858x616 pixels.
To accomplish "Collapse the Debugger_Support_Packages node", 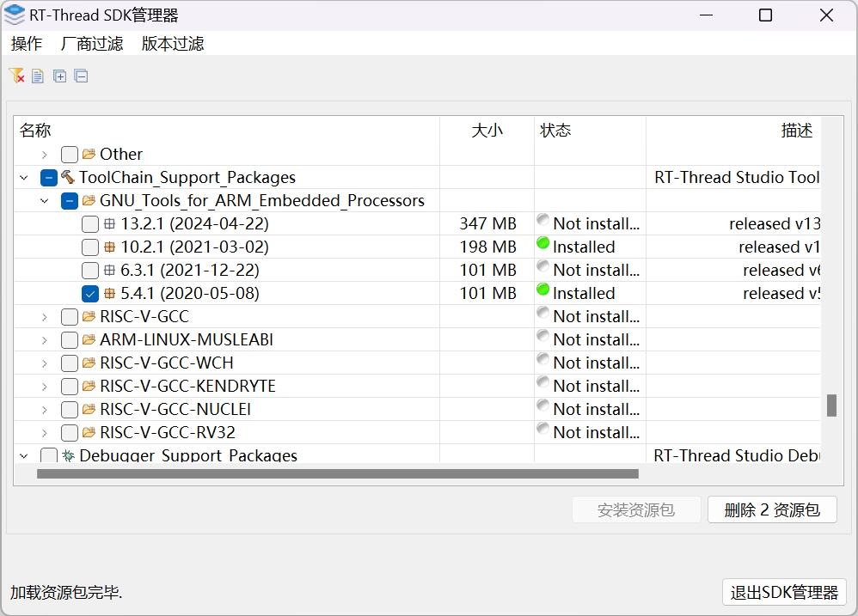I will pyautogui.click(x=23, y=456).
